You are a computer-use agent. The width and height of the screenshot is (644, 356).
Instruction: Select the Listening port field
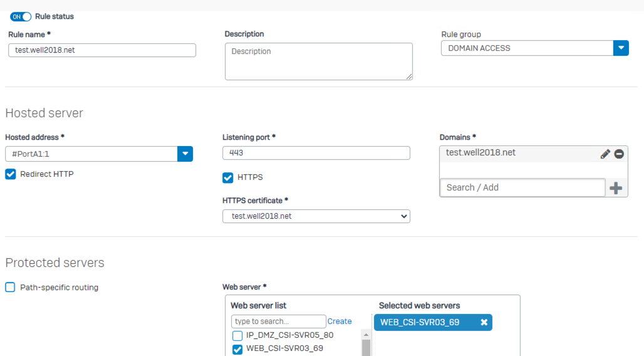[x=316, y=153]
